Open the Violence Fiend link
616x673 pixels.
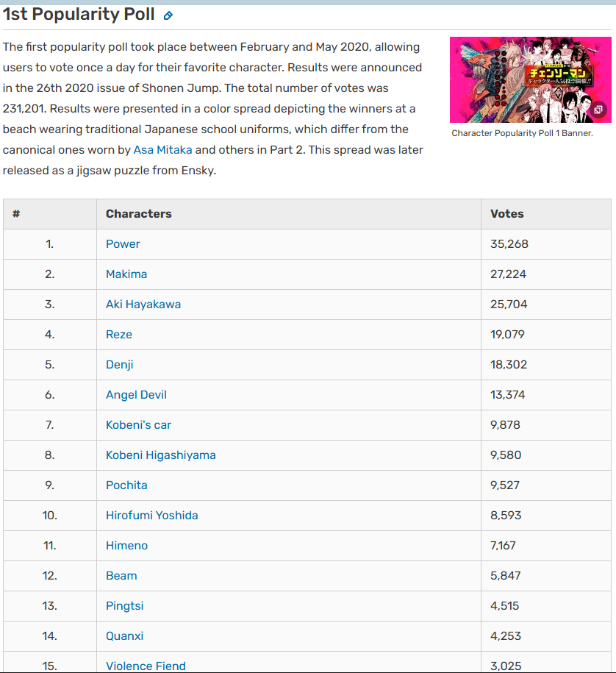pyautogui.click(x=146, y=666)
